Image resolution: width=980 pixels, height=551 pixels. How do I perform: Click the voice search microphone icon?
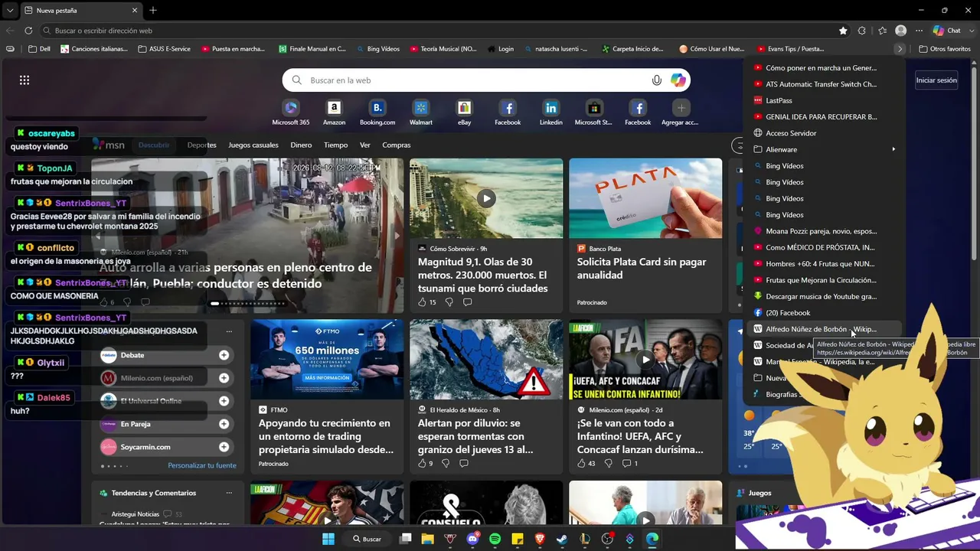click(657, 80)
